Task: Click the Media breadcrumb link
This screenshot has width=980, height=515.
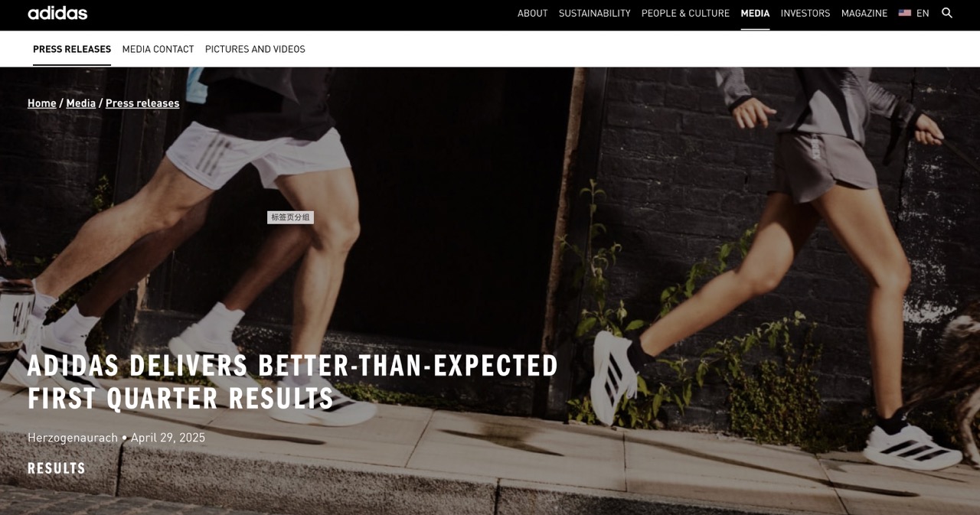Action: [x=81, y=103]
